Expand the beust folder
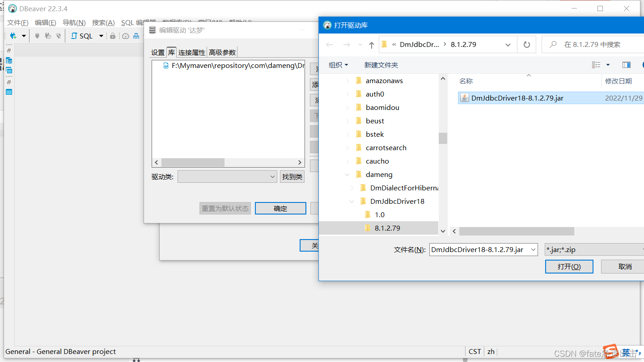644x362 pixels. pos(348,121)
